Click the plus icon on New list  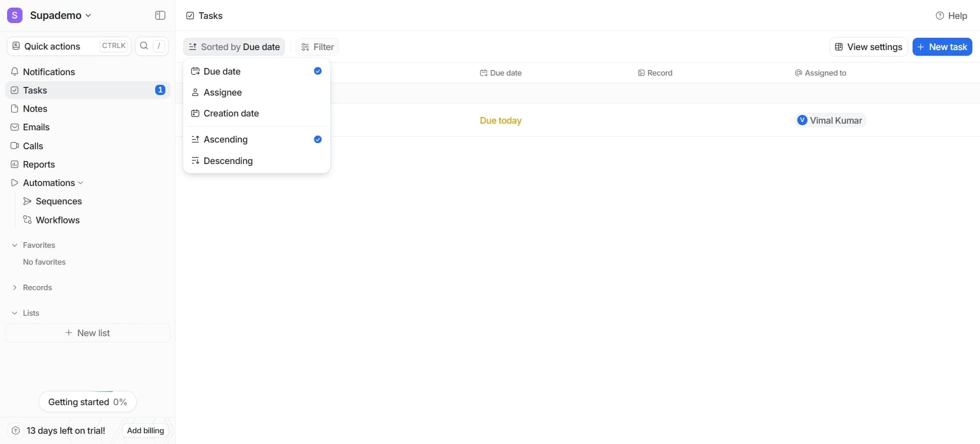[69, 333]
